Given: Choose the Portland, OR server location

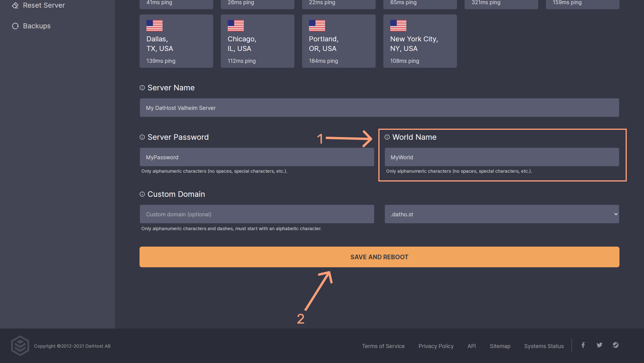Looking at the screenshot, I should 339,41.
